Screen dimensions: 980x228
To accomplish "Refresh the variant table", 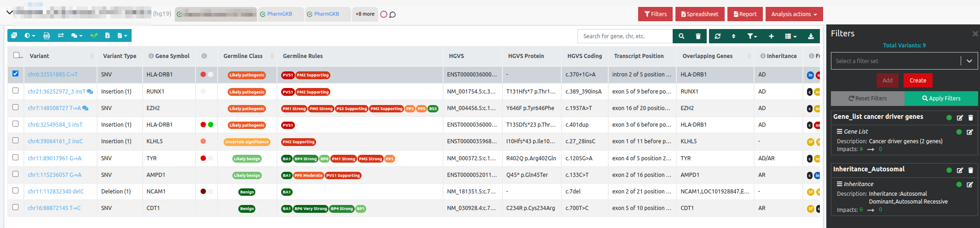I will [x=717, y=36].
